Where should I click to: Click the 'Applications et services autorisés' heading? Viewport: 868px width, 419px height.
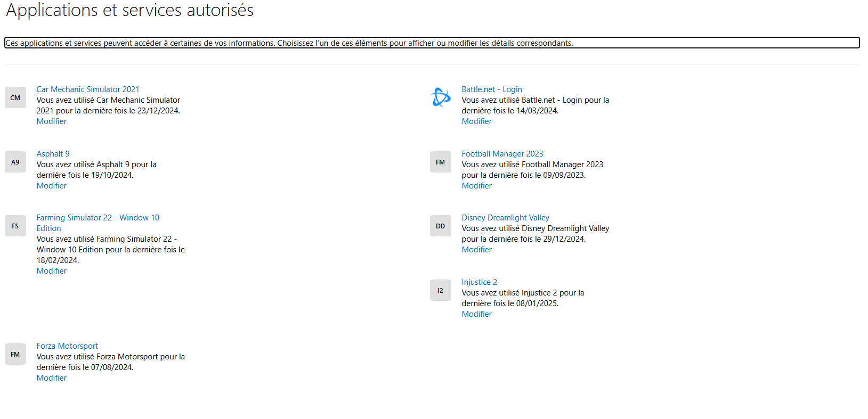pyautogui.click(x=129, y=10)
